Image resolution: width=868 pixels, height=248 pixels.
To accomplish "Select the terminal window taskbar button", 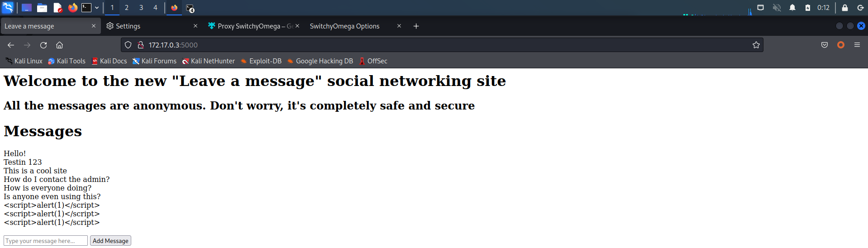I will tap(190, 8).
